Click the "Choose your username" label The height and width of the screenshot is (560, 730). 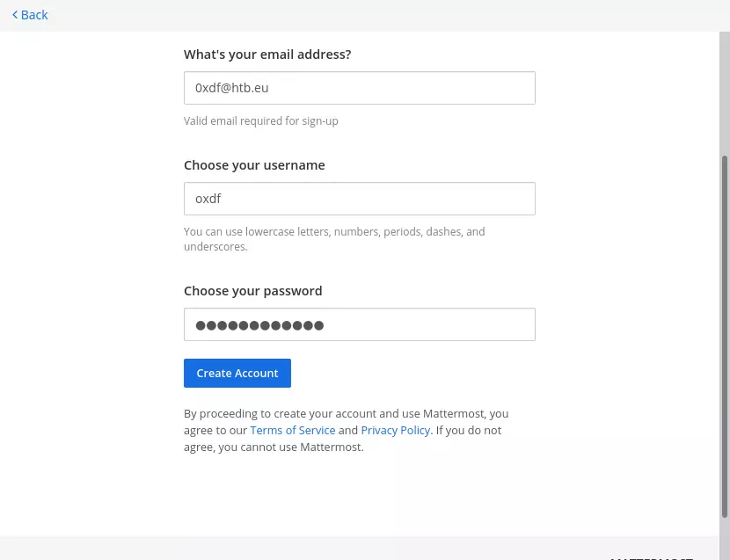pos(254,165)
